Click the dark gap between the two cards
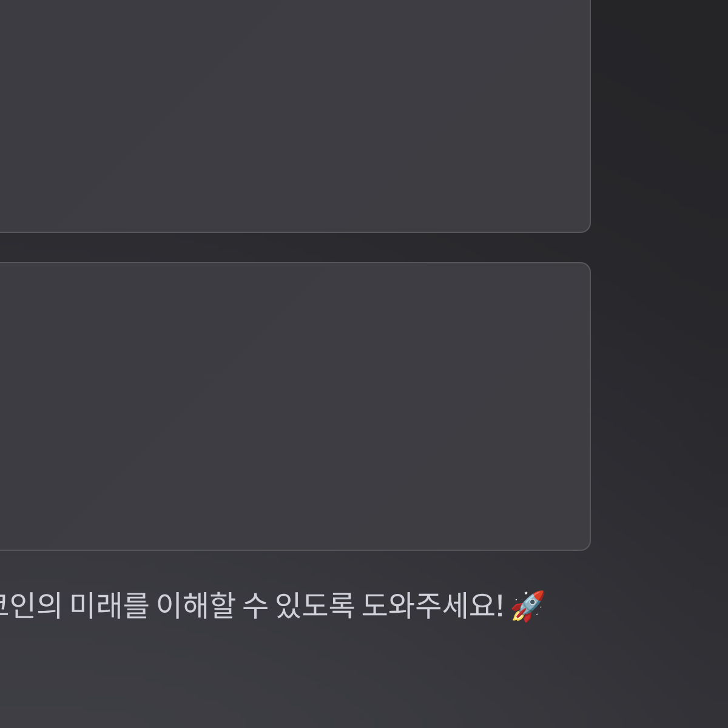The height and width of the screenshot is (728, 728). (x=295, y=248)
